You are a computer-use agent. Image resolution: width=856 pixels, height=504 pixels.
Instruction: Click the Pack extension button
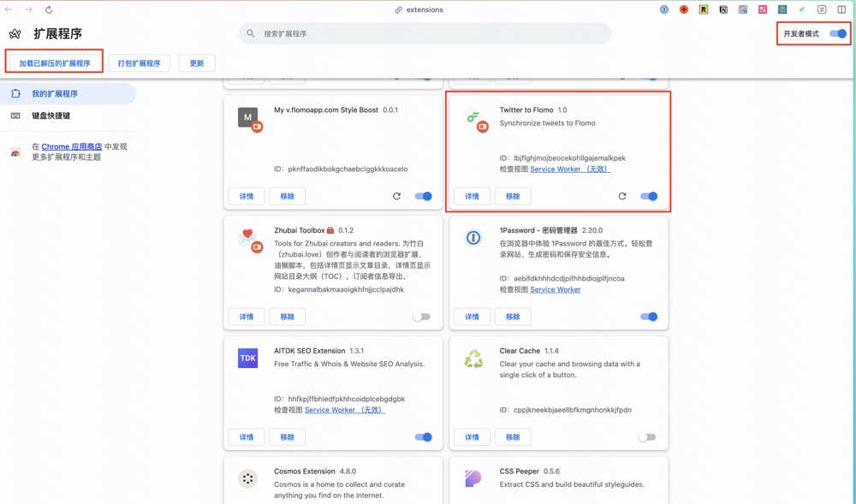(x=140, y=63)
